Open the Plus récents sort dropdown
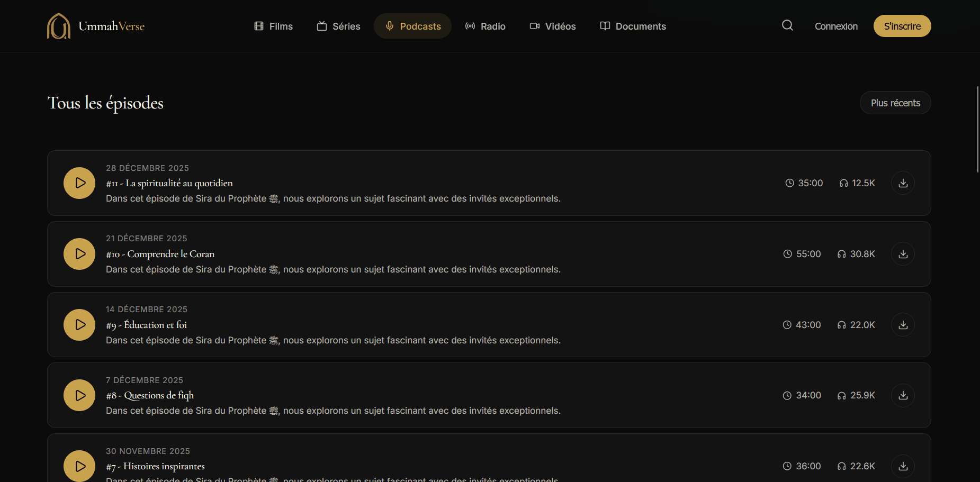The height and width of the screenshot is (482, 980). (895, 103)
